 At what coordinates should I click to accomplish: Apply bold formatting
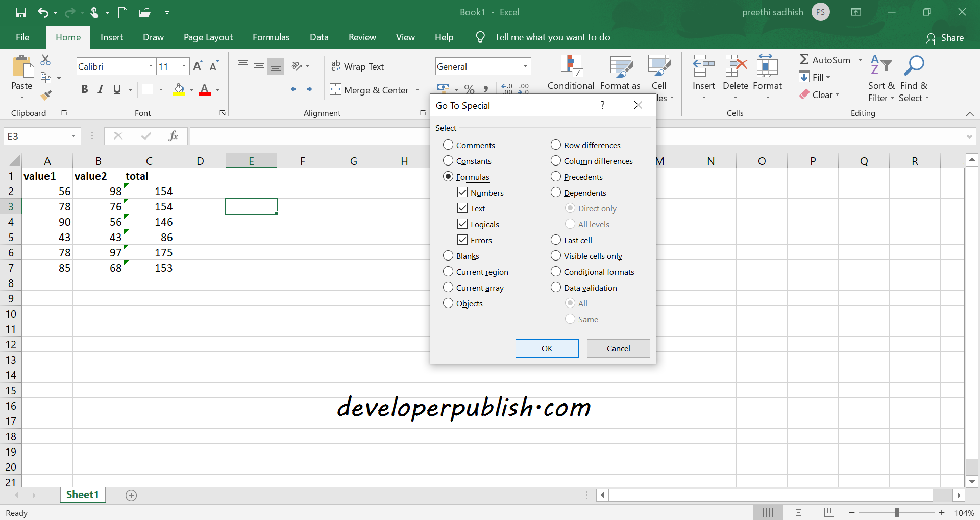pyautogui.click(x=84, y=89)
